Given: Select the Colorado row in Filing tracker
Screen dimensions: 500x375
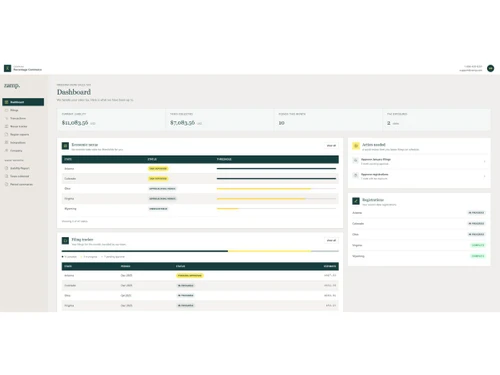Looking at the screenshot, I should [x=200, y=286].
